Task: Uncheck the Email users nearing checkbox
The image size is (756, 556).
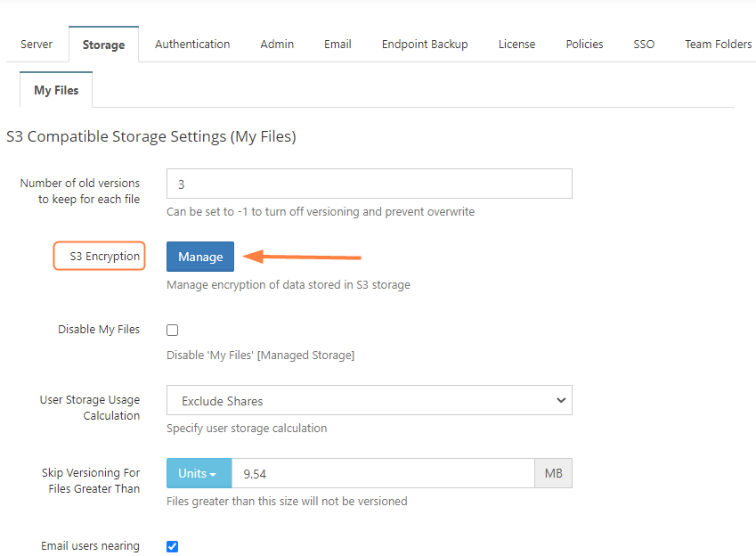Action: click(x=172, y=546)
